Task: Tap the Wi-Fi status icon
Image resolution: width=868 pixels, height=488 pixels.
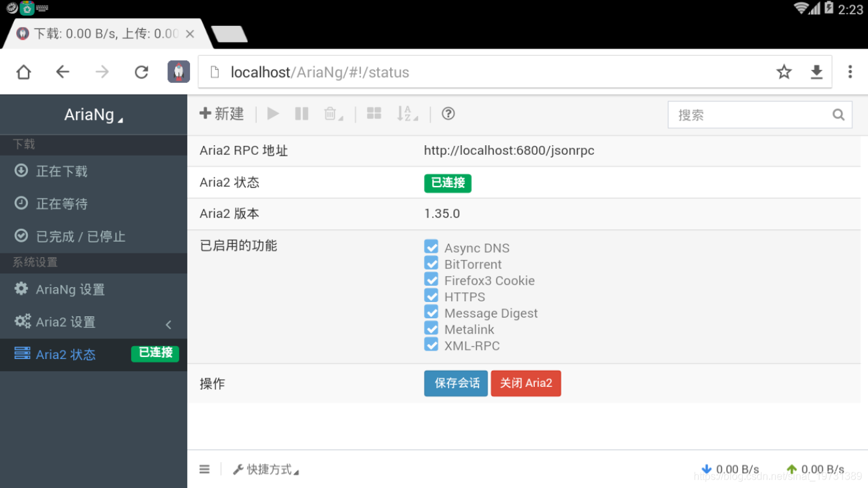Action: (x=803, y=8)
